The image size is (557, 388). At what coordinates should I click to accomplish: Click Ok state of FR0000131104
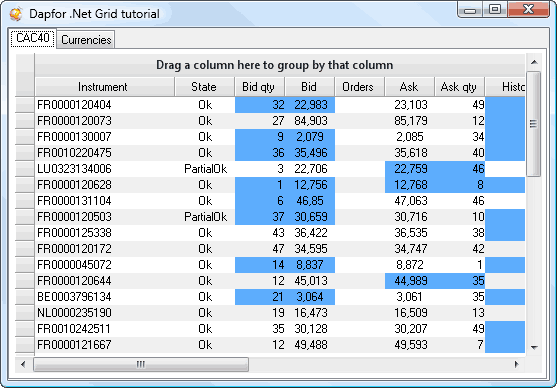click(205, 201)
